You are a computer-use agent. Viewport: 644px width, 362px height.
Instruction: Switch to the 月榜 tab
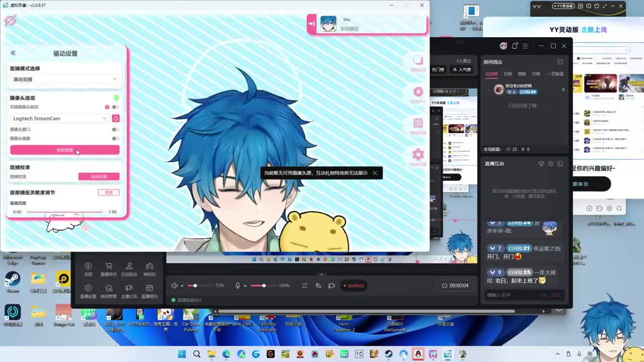click(x=536, y=74)
